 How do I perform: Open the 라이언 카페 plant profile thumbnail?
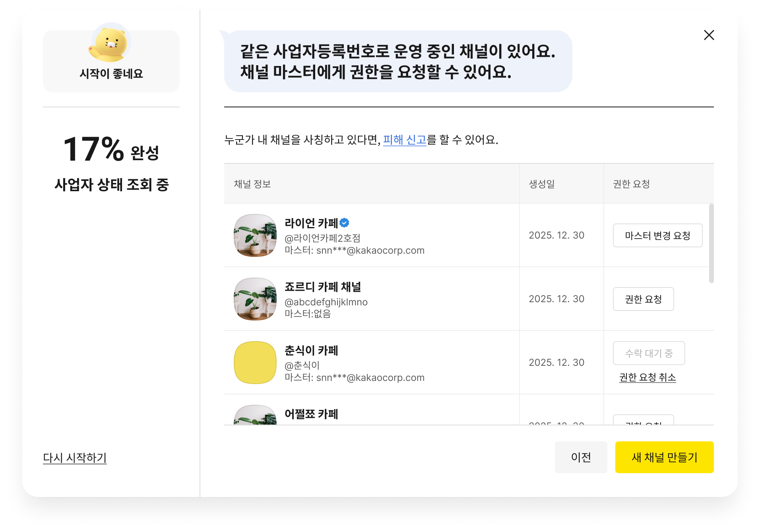(x=255, y=235)
